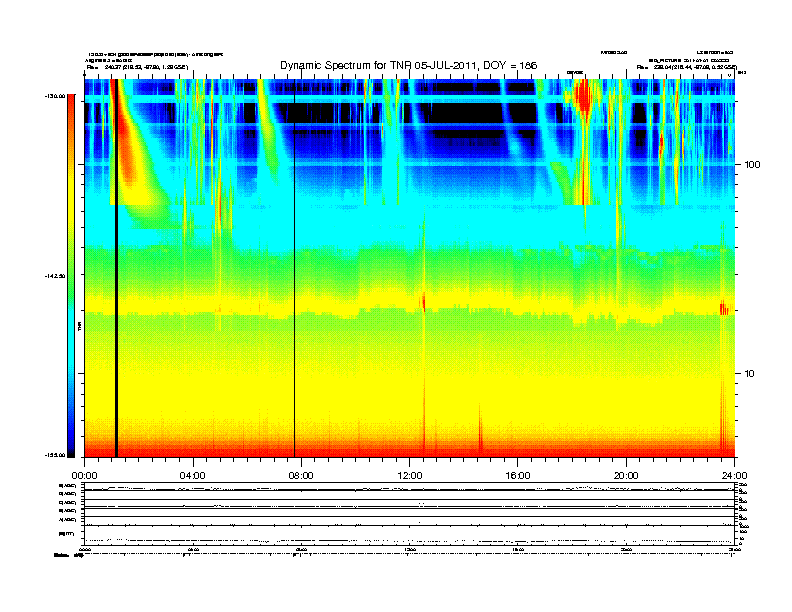Click the 10 frequency axis label
Viewport: 792px width, 612px height.
pos(750,374)
